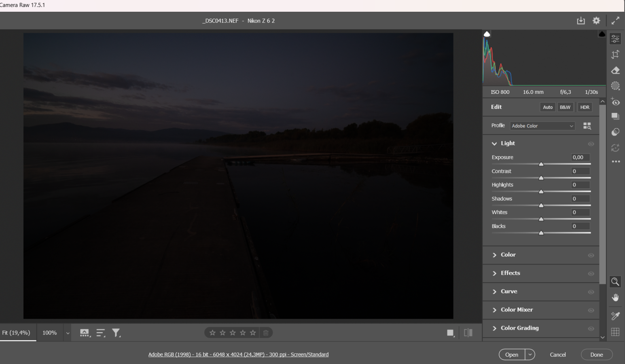625x364 pixels.
Task: Toggle shadow clipping warning in histogram
Action: [487, 34]
